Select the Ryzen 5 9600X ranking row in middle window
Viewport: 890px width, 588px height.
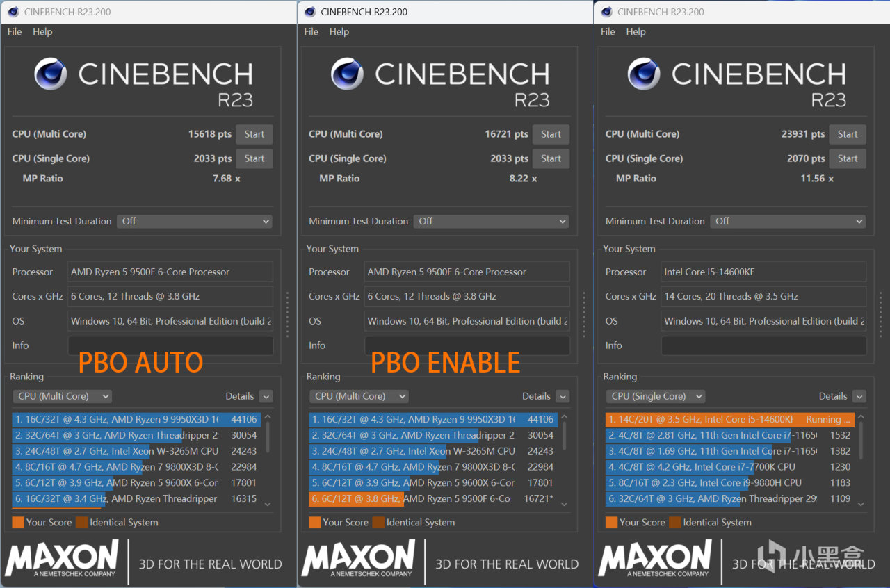pyautogui.click(x=433, y=483)
